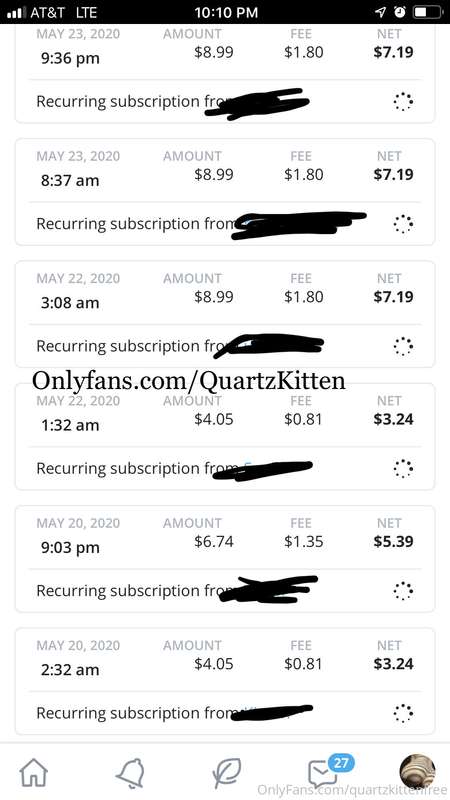This screenshot has height=800, width=450.
Task: Tap pending status icon for 1:32 am transaction
Action: click(403, 468)
